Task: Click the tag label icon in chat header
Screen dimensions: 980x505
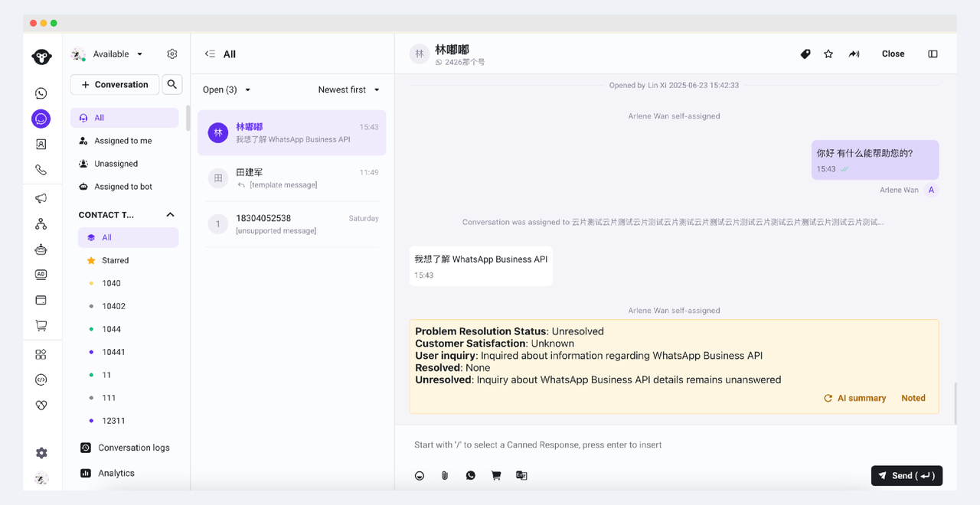Action: [805, 54]
